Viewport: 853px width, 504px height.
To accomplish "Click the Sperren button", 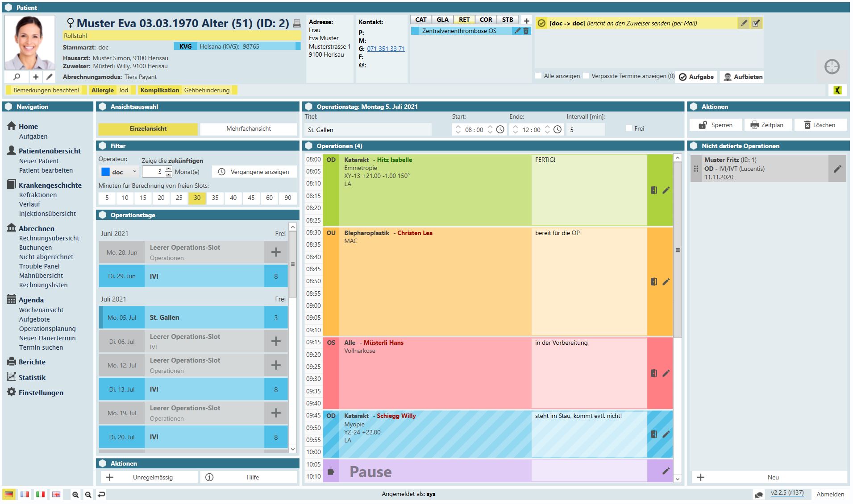I will (716, 125).
